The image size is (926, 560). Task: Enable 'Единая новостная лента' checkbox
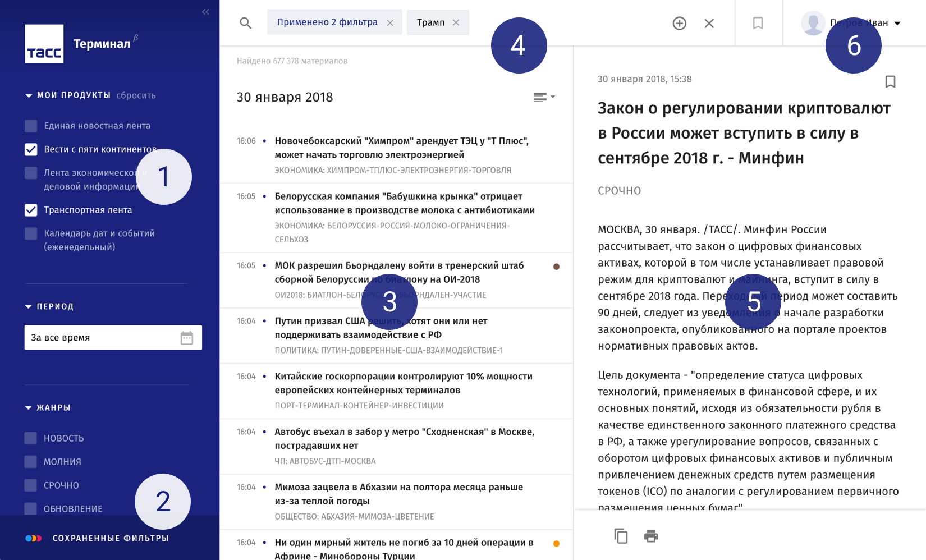tap(31, 126)
